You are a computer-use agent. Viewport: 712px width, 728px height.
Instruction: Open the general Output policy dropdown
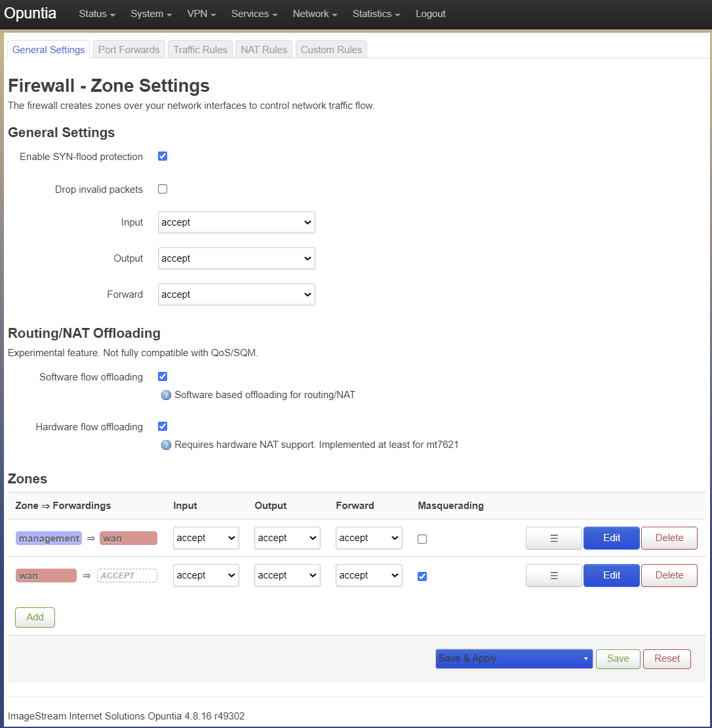click(236, 258)
